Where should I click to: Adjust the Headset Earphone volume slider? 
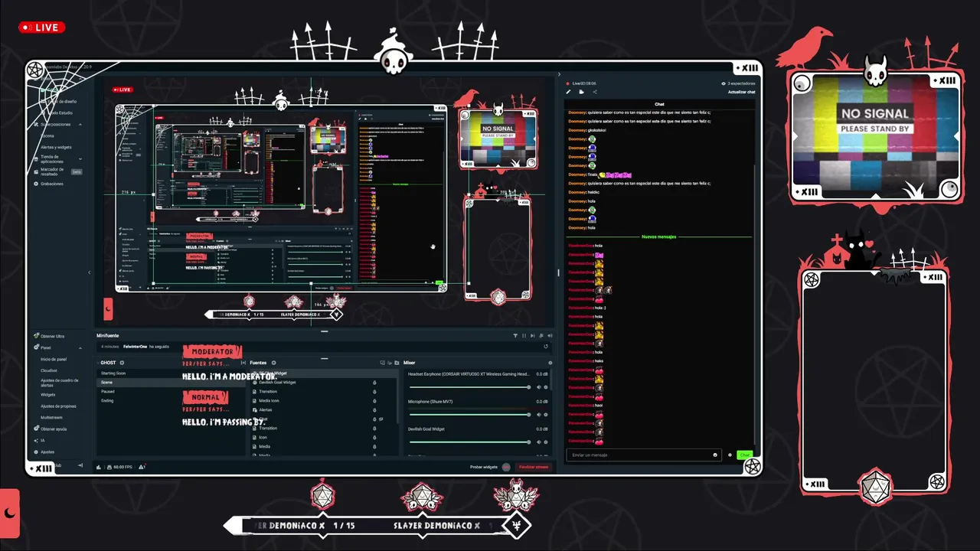pos(469,387)
